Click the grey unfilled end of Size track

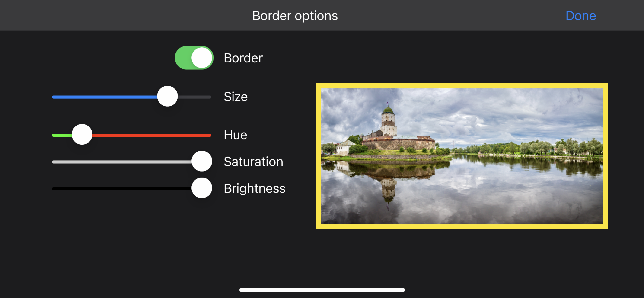(194, 97)
